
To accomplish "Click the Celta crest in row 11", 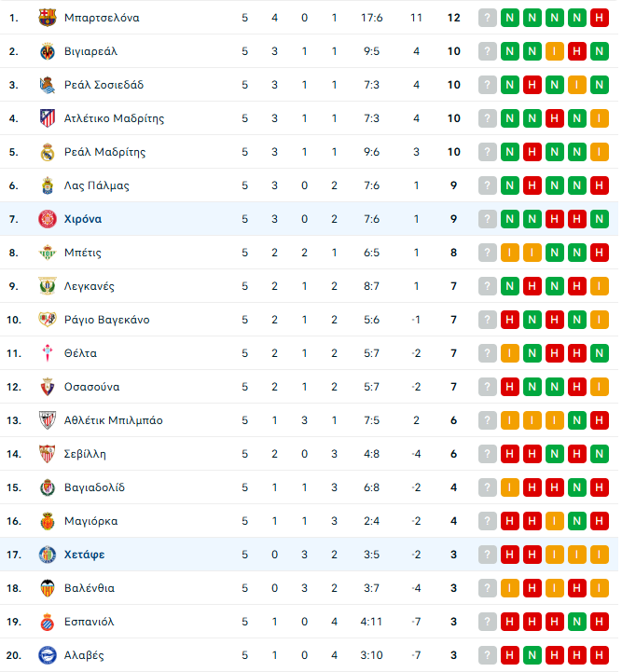I will coord(48,353).
